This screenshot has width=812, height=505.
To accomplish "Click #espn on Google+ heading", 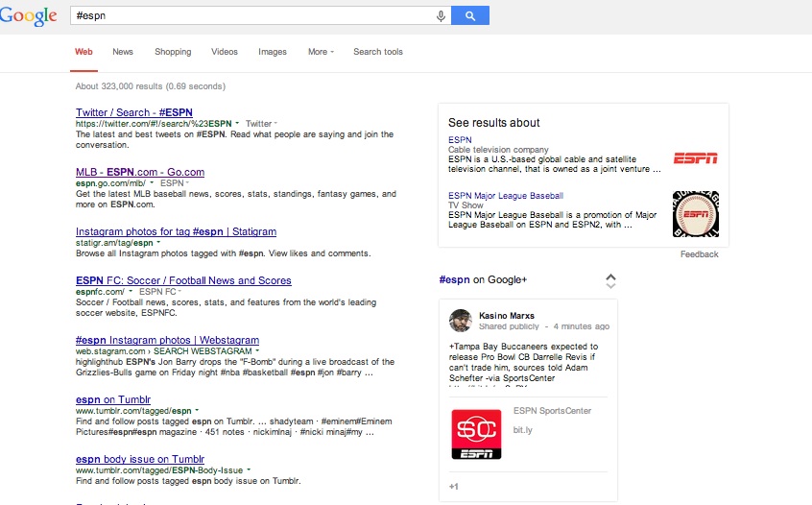I will (x=483, y=279).
